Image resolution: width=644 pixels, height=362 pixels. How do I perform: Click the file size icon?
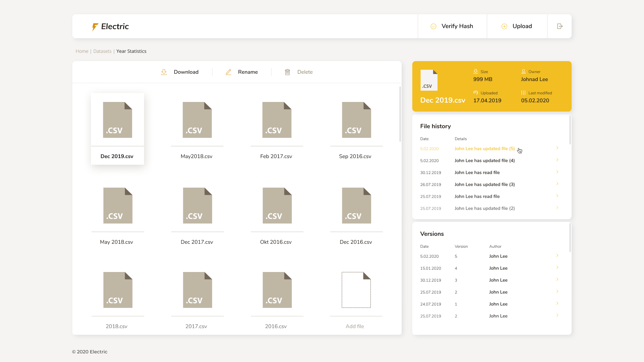click(x=475, y=72)
